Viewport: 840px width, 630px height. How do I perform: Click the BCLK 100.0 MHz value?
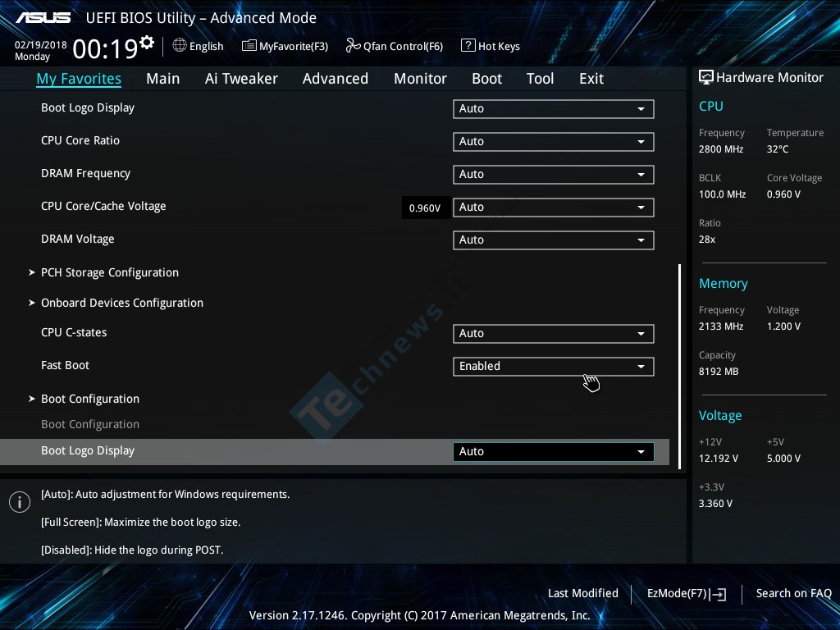[722, 194]
